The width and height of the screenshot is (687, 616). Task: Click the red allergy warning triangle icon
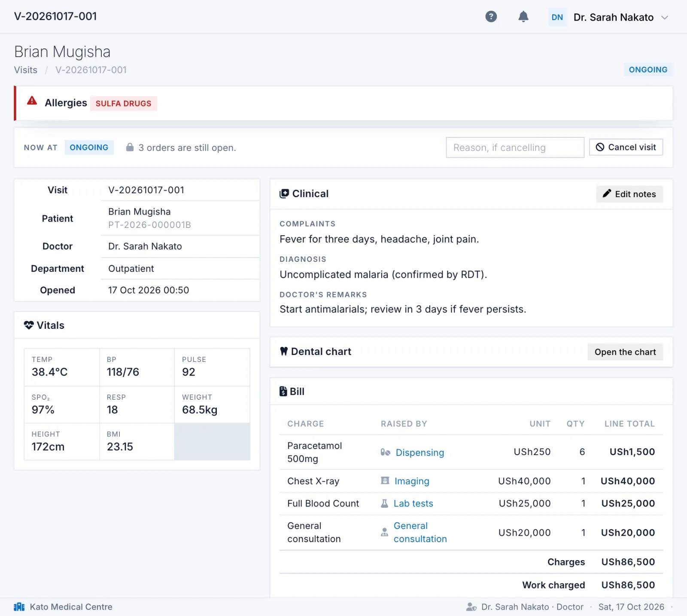[x=32, y=101]
